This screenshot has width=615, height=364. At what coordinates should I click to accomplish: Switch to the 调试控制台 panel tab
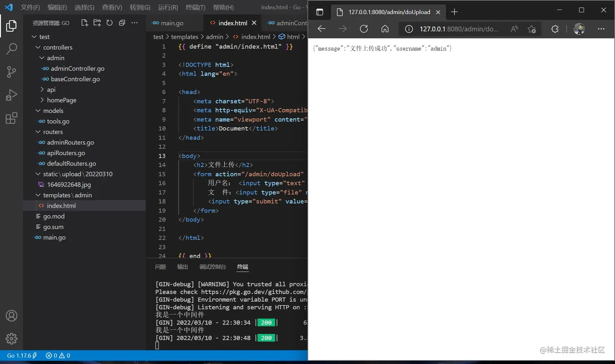coord(213,267)
